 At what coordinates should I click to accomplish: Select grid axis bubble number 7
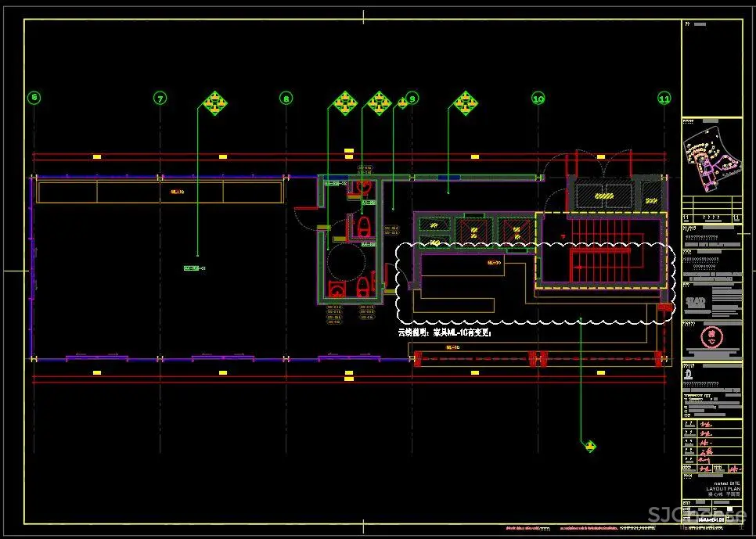[x=160, y=98]
